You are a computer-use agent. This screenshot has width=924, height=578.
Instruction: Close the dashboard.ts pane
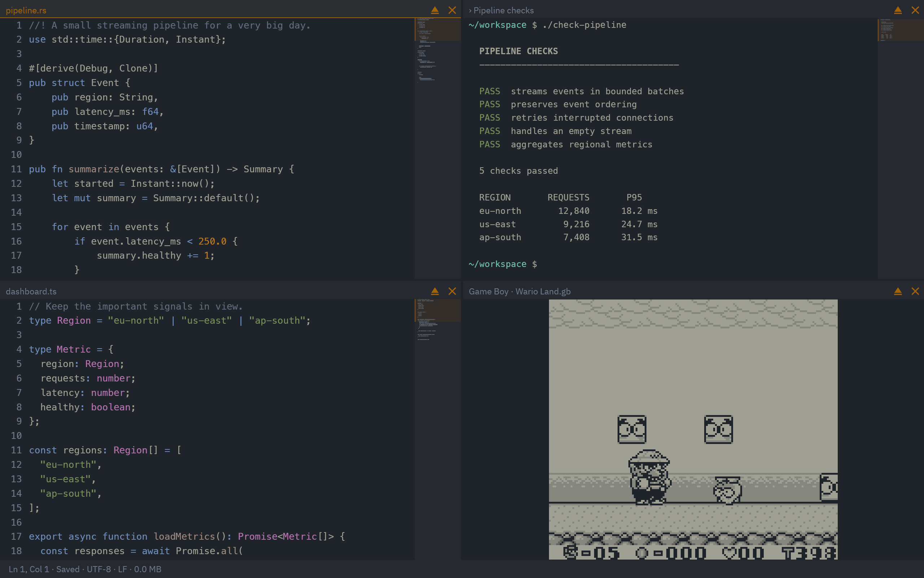coord(452,291)
